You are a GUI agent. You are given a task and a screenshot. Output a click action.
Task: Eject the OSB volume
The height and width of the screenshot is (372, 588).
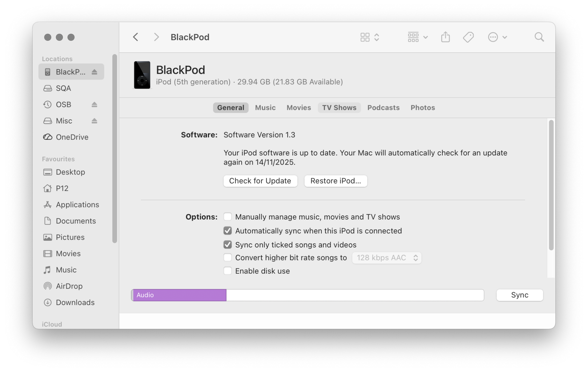point(94,104)
